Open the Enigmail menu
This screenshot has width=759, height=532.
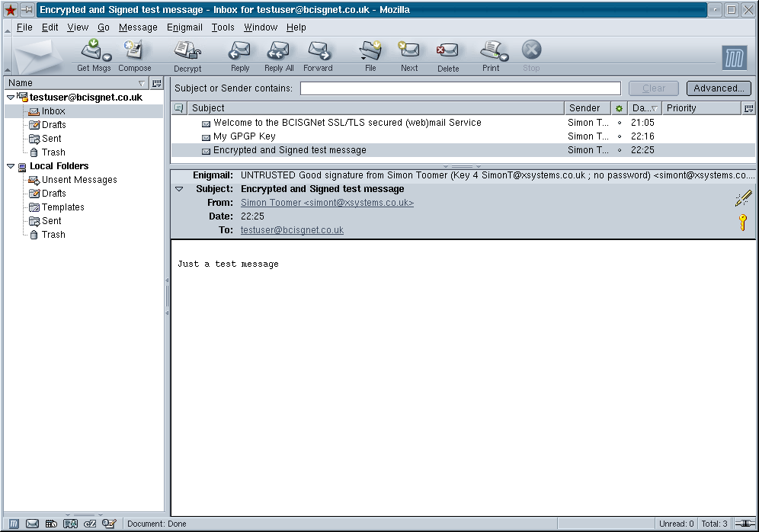pos(184,27)
